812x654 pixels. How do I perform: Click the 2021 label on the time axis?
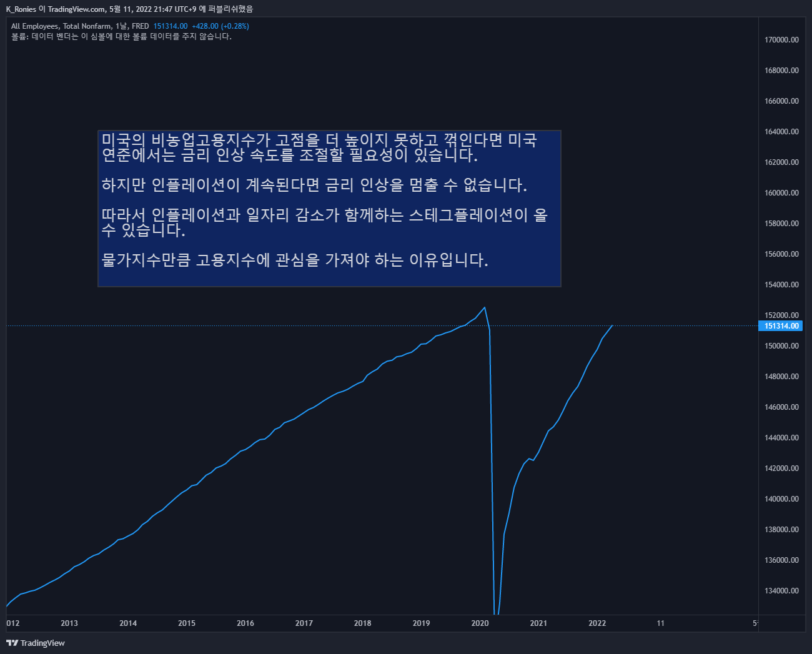538,623
